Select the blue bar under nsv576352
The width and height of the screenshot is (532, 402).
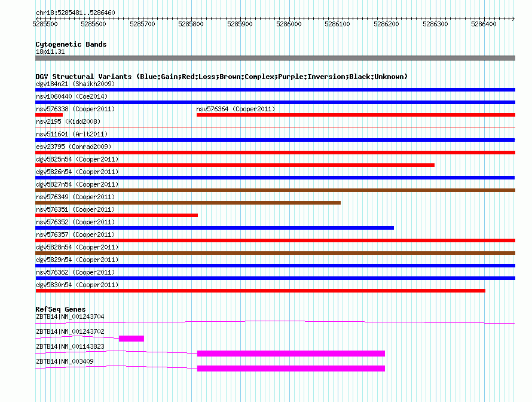pos(215,228)
